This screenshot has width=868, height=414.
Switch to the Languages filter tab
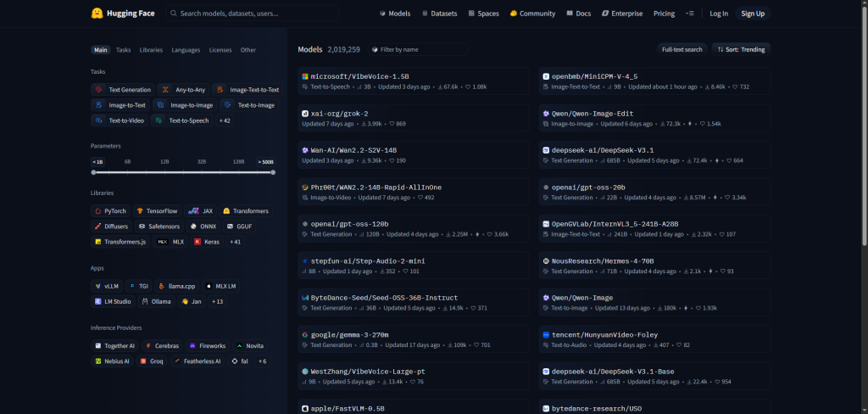click(186, 50)
